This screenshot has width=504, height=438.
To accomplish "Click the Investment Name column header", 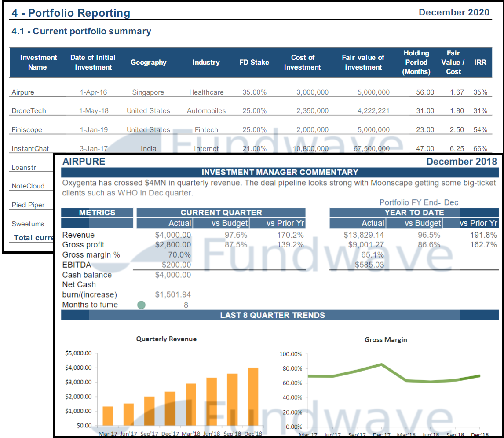I will pyautogui.click(x=38, y=62).
